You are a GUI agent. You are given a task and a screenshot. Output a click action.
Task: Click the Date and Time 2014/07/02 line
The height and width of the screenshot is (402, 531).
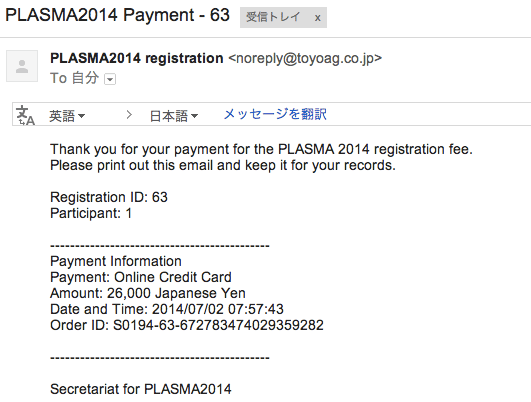[167, 309]
